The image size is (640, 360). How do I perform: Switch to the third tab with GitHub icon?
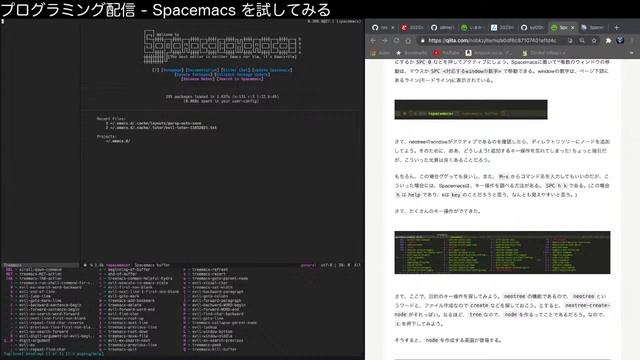[x=443, y=27]
